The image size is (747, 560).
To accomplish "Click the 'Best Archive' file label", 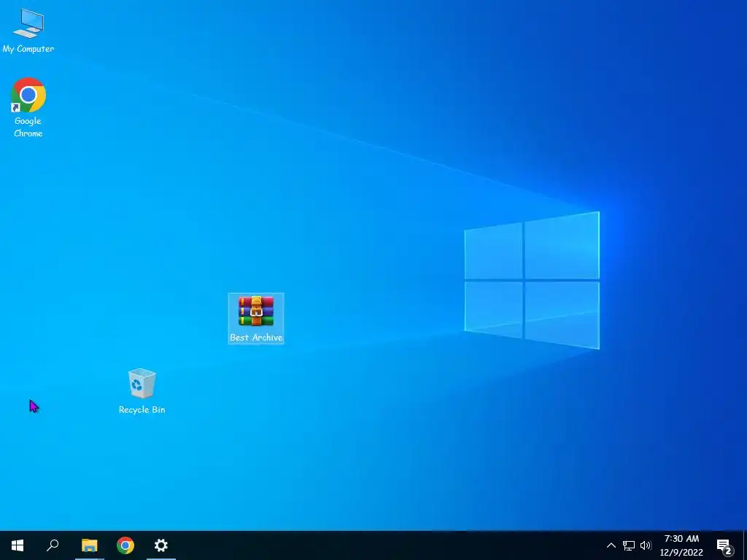I will [256, 337].
